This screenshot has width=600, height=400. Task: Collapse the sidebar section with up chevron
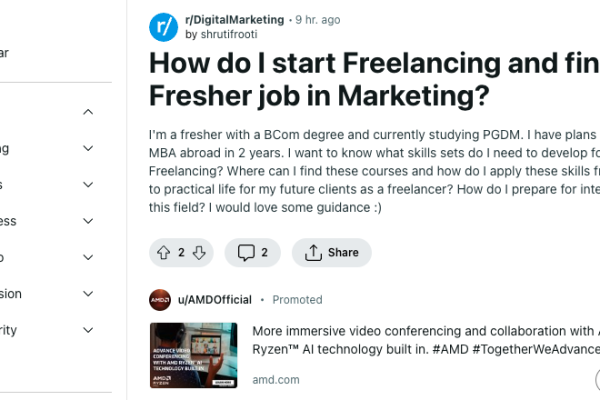point(88,112)
